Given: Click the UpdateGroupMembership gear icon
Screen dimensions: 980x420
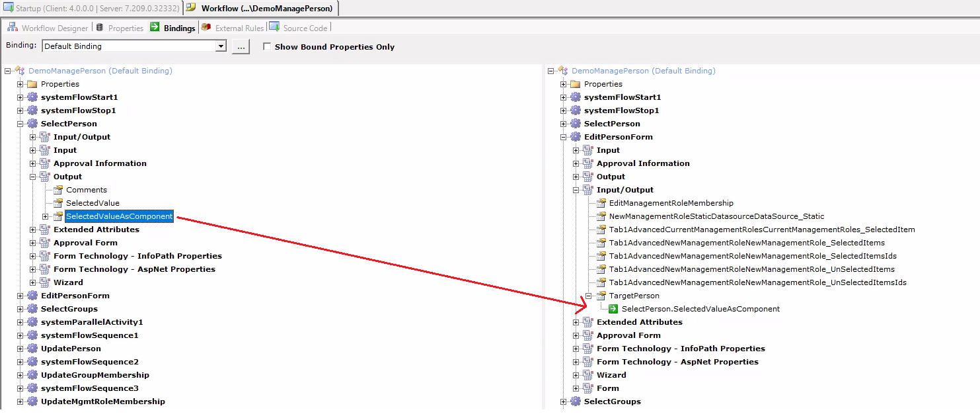Looking at the screenshot, I should coord(32,375).
